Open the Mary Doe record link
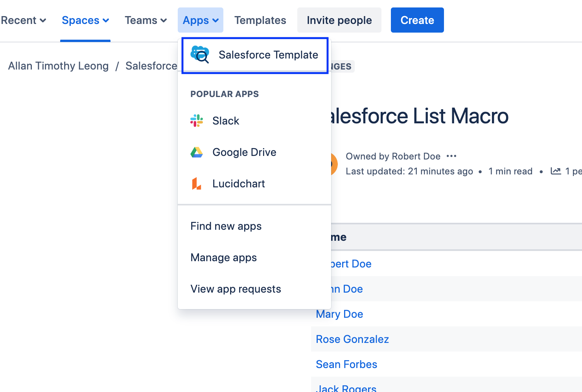The height and width of the screenshot is (392, 582). click(339, 314)
